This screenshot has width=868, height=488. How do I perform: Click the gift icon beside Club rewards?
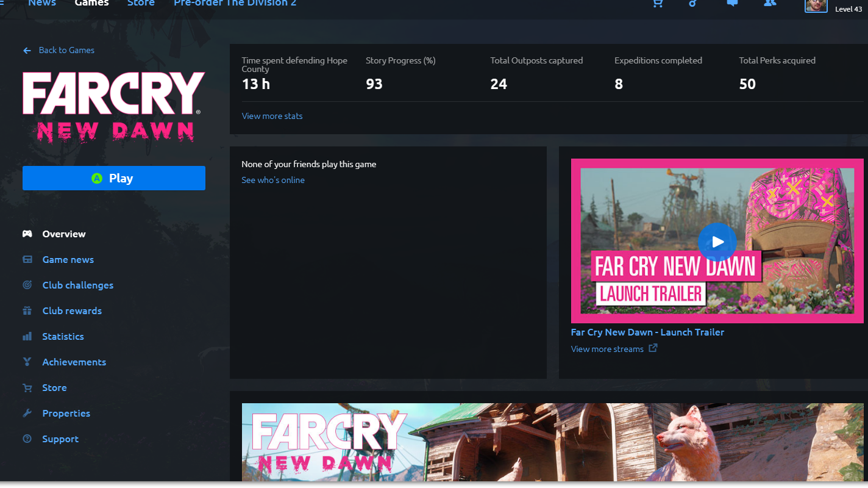[x=27, y=310]
